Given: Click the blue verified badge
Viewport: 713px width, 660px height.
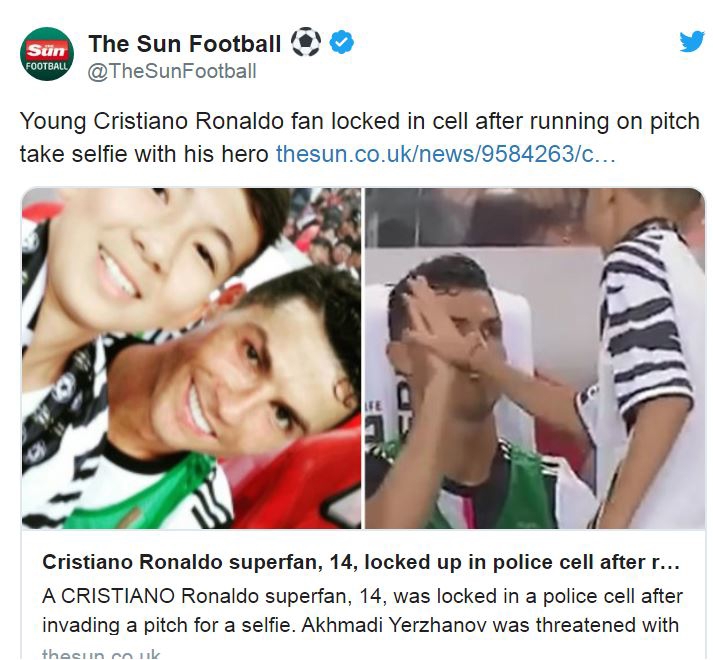Looking at the screenshot, I should [341, 42].
